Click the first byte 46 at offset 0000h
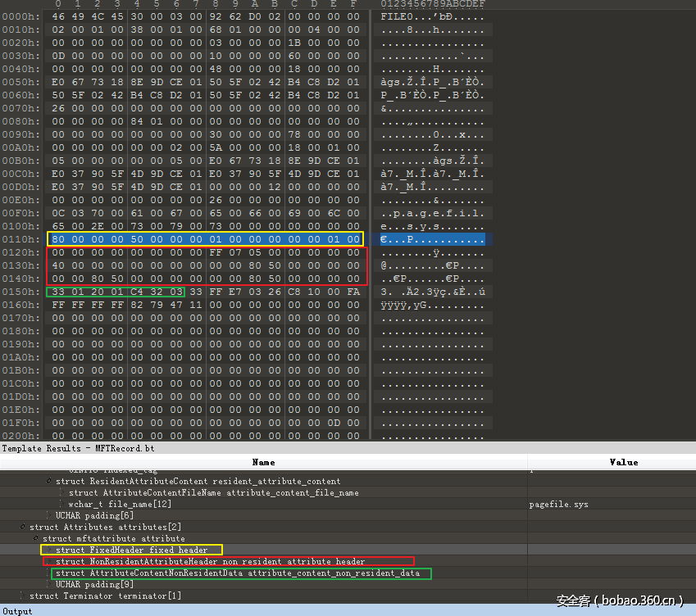 click(57, 16)
